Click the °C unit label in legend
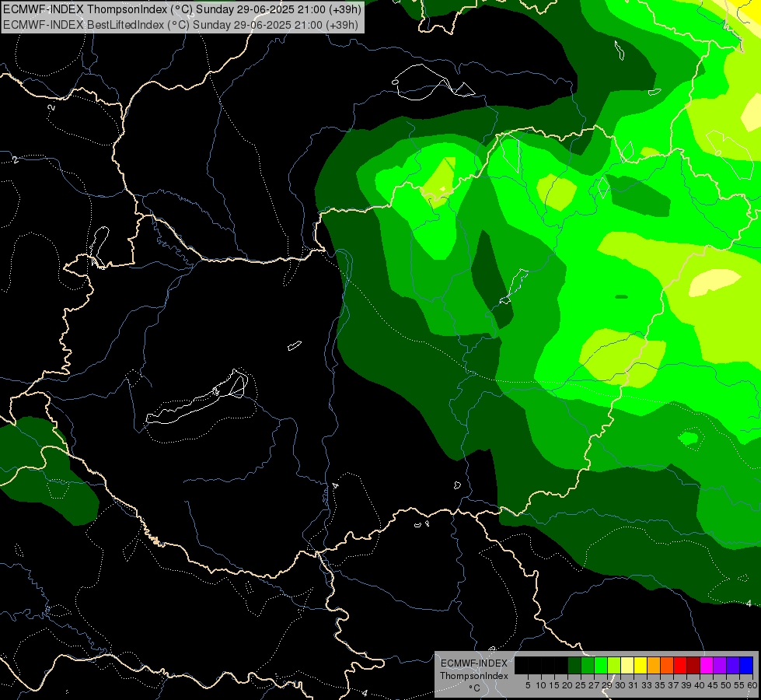761x700 pixels. (x=474, y=688)
